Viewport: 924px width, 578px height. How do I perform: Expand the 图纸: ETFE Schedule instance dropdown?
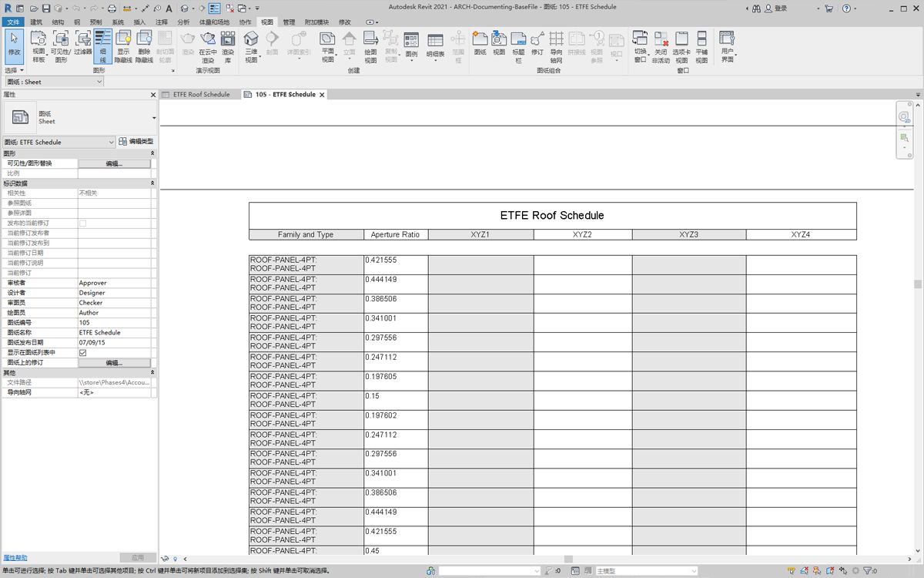click(x=59, y=142)
